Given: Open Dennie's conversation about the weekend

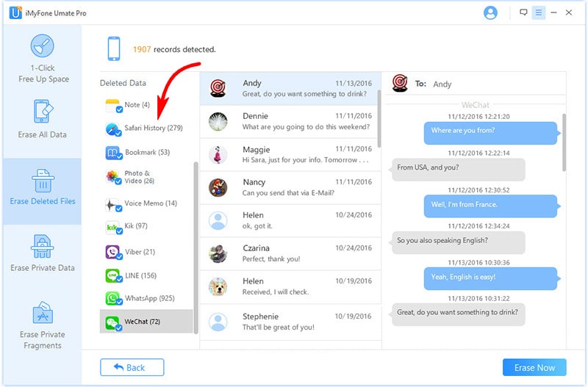Looking at the screenshot, I should pos(290,121).
